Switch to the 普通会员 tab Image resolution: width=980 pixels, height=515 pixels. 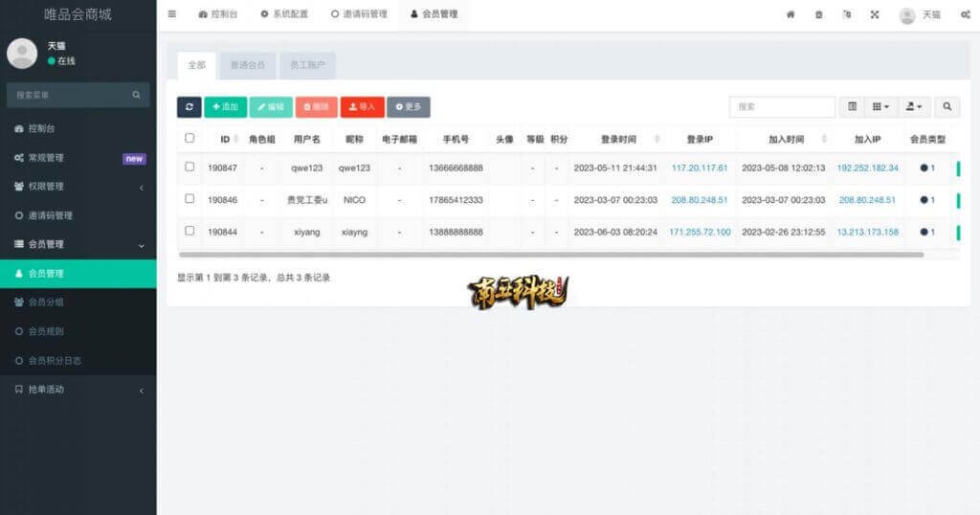tap(248, 65)
